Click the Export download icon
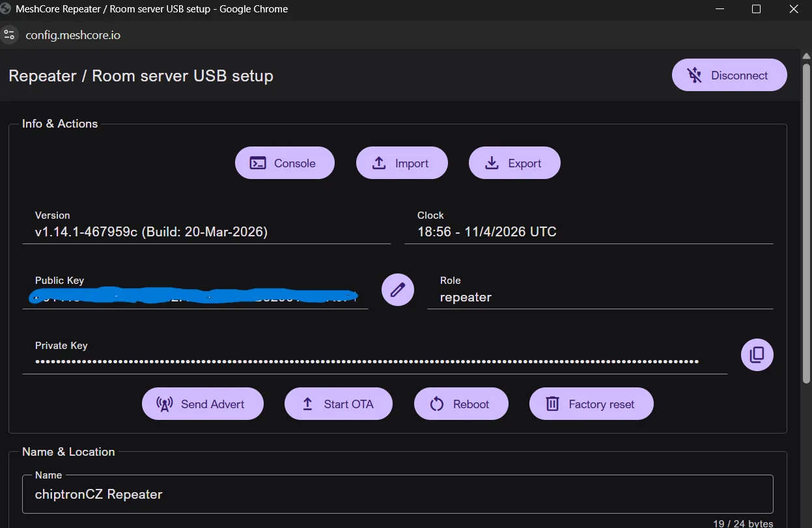 point(492,163)
